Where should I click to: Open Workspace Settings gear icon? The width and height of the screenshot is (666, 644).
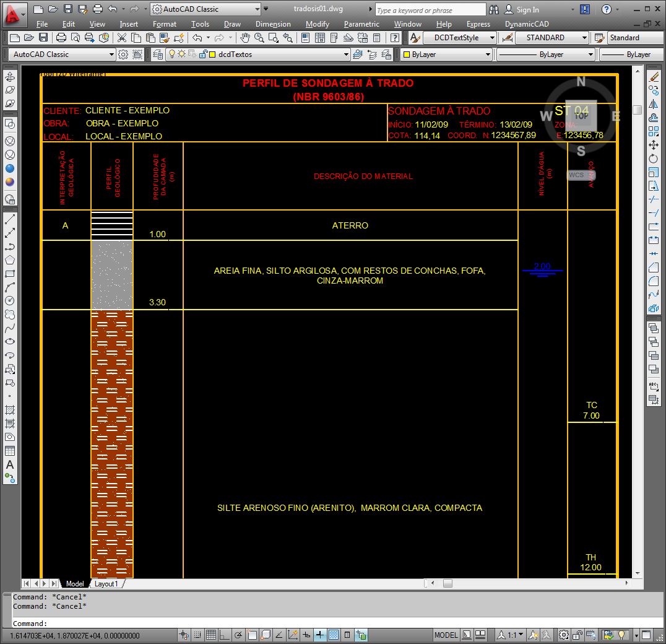pyautogui.click(x=123, y=54)
